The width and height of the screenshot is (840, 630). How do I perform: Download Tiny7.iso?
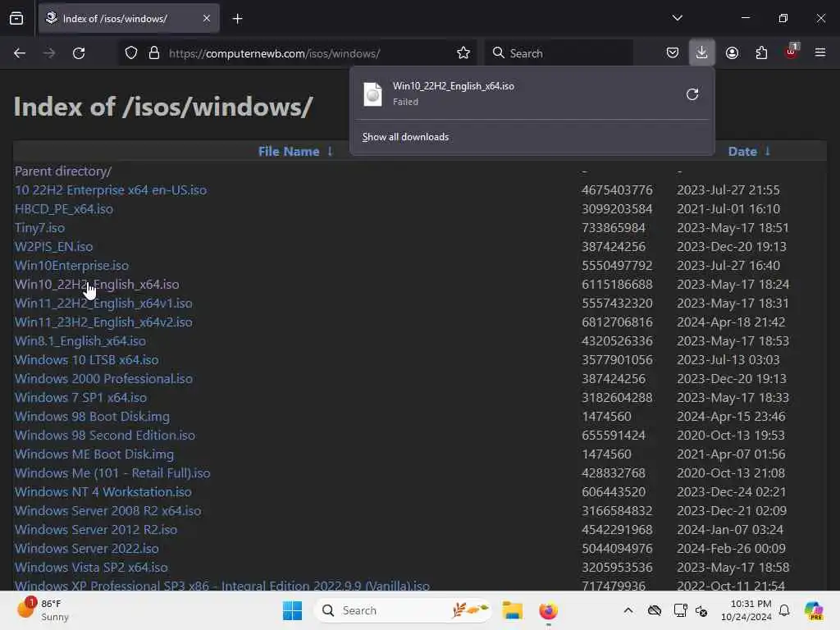coord(39,228)
